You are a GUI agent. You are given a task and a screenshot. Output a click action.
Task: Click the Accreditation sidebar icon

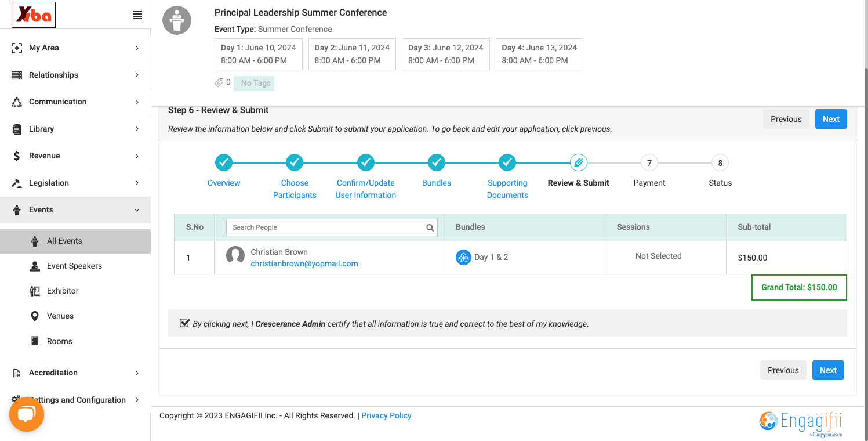17,373
